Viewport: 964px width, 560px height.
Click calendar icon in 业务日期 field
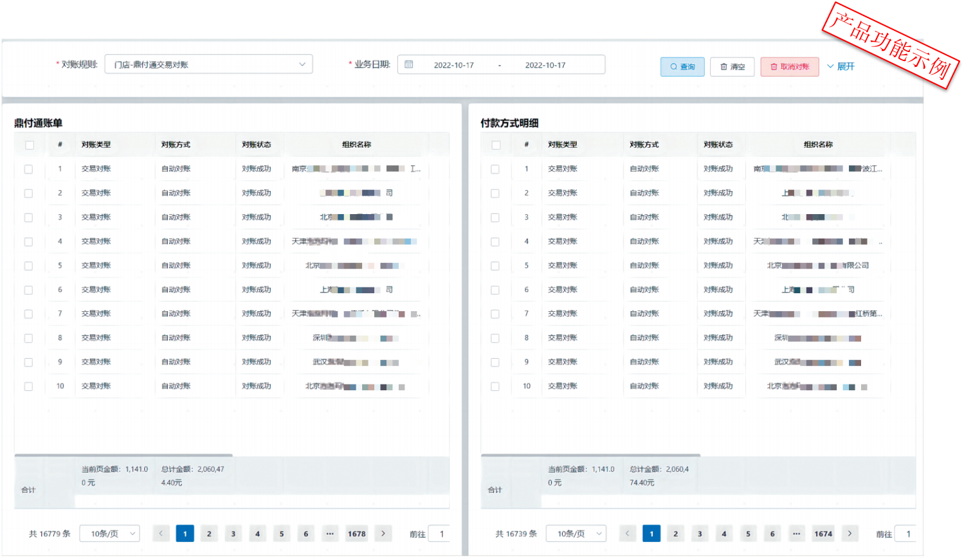point(409,64)
